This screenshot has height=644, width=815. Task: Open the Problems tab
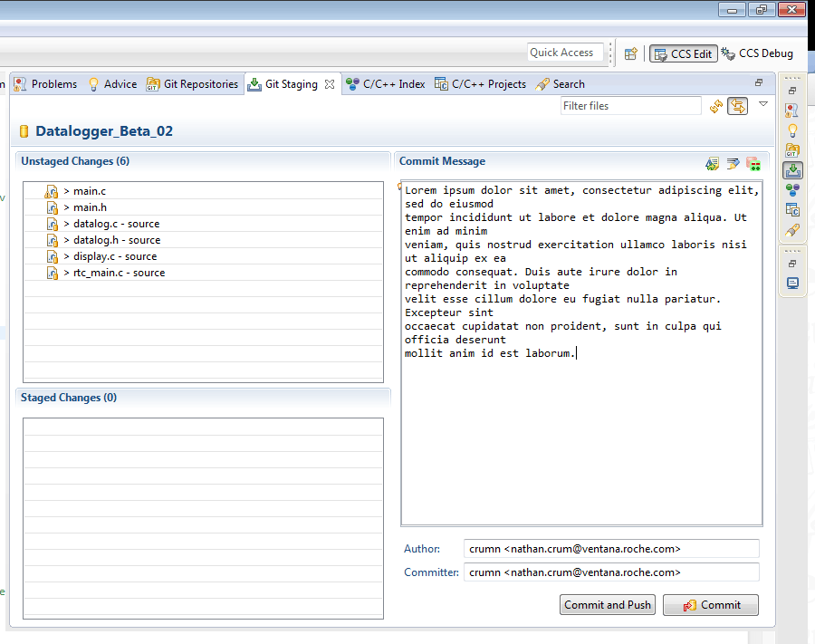[45, 84]
